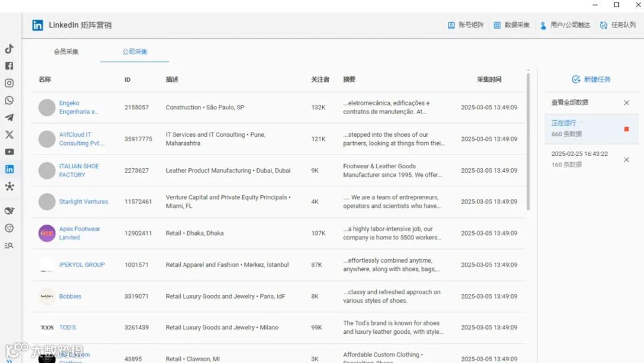Open Apex Footwear Limited link
Screen dimensions: 644x363
(79, 233)
